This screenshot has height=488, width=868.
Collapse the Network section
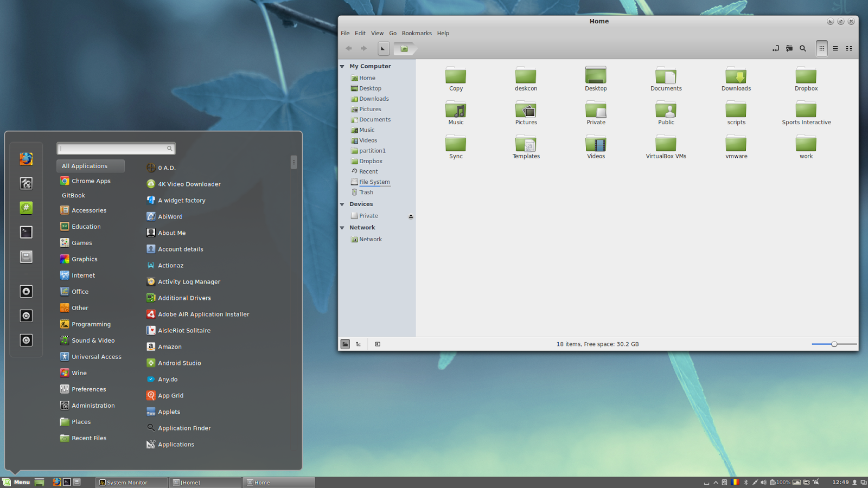pos(342,227)
